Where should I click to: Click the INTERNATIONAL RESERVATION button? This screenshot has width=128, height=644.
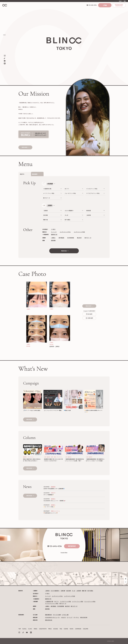coord(119,5)
